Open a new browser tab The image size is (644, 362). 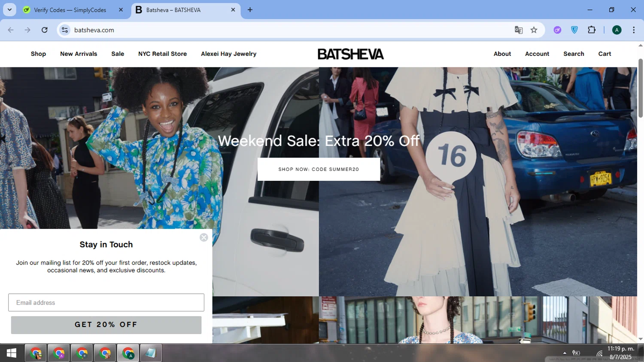tap(250, 9)
